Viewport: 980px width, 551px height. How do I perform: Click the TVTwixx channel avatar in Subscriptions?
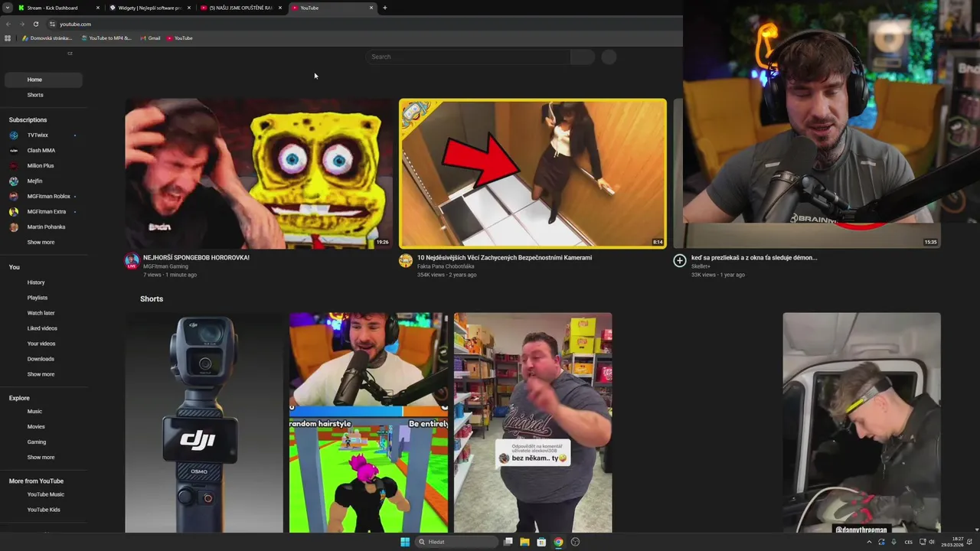point(14,135)
